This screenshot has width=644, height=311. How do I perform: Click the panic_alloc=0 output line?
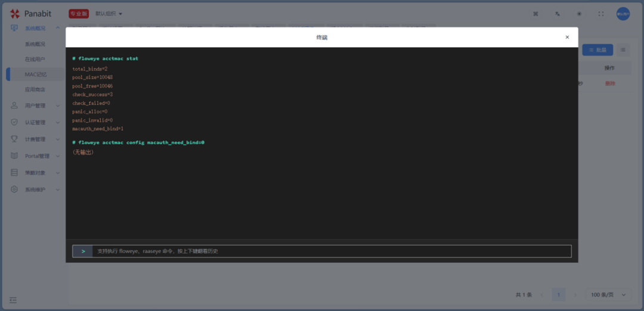click(x=90, y=112)
